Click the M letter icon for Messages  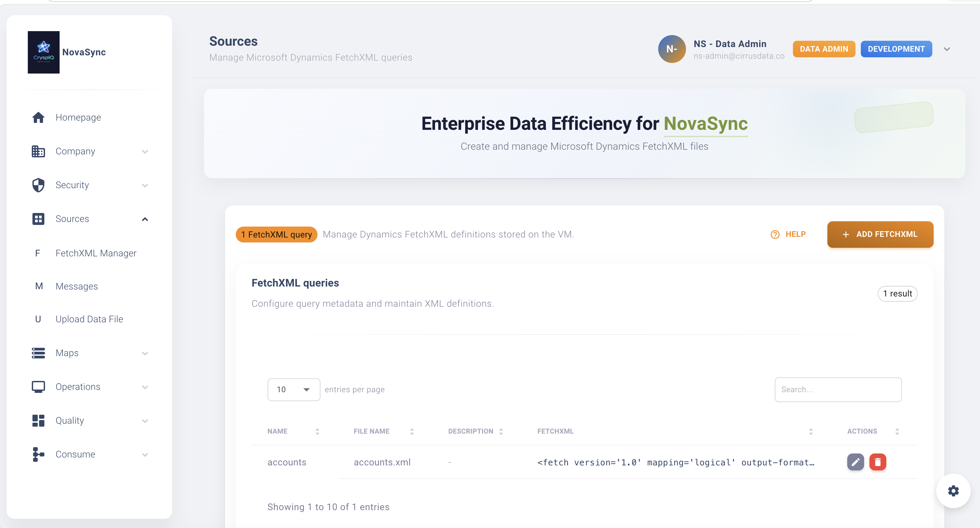(39, 286)
